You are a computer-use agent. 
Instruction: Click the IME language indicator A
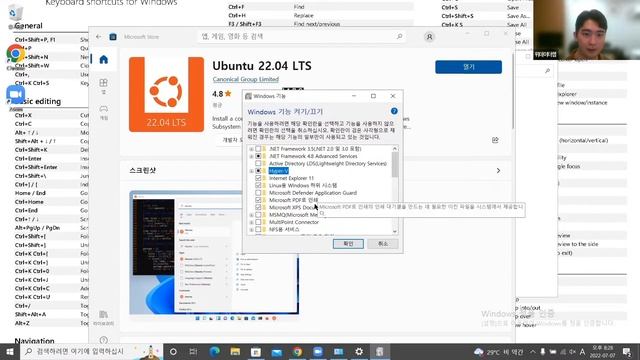582,351
